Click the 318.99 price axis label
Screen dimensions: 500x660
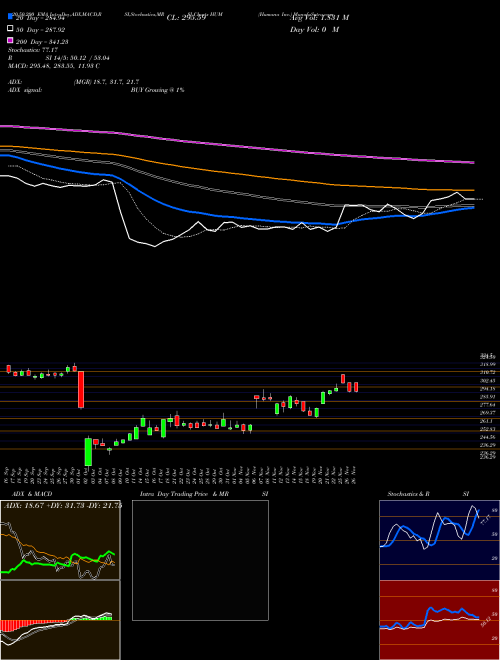tap(488, 364)
